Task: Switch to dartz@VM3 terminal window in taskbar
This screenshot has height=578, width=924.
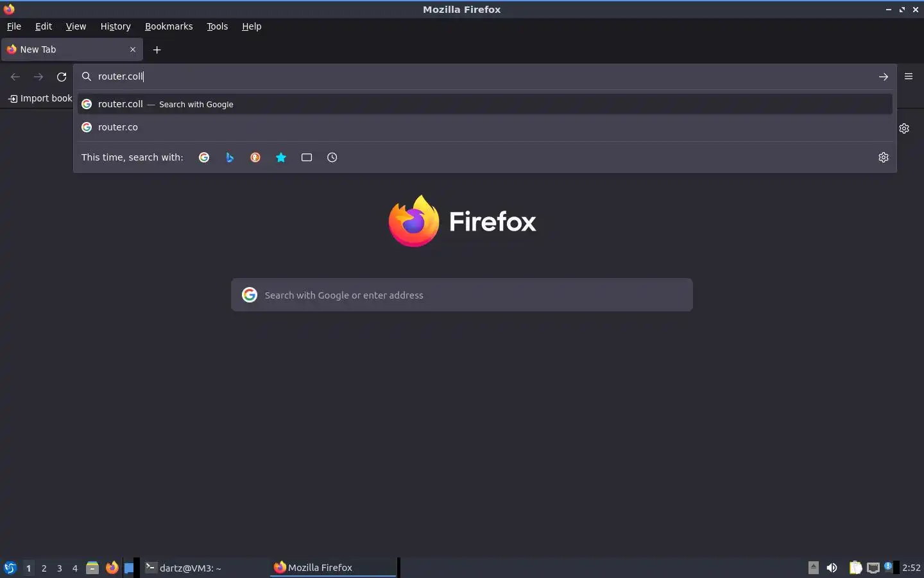Action: tap(205, 568)
